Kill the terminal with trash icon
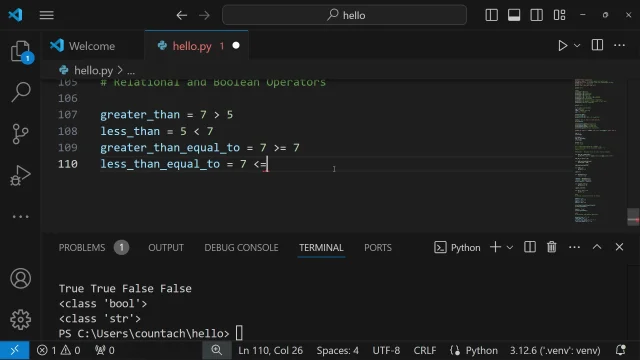This screenshot has width=640, height=360. 551,247
